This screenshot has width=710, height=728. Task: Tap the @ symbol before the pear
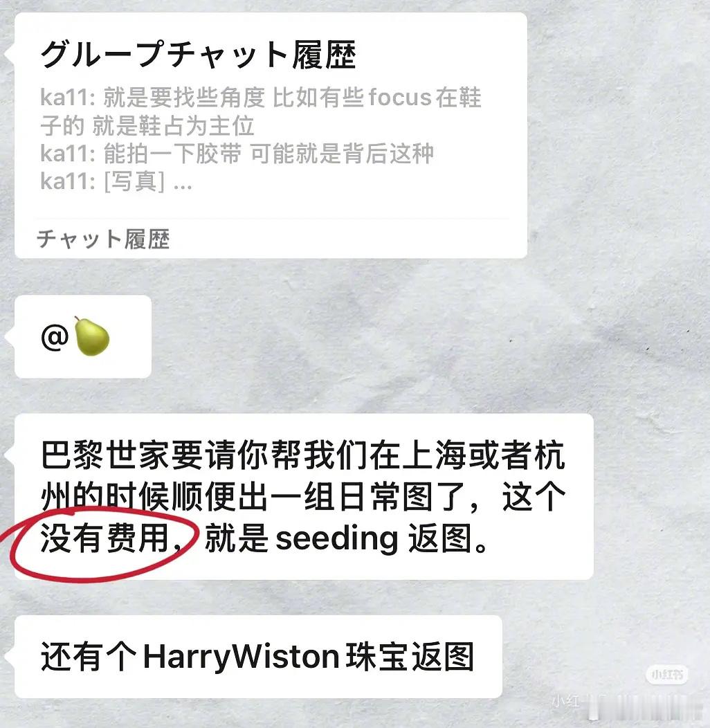click(x=55, y=337)
